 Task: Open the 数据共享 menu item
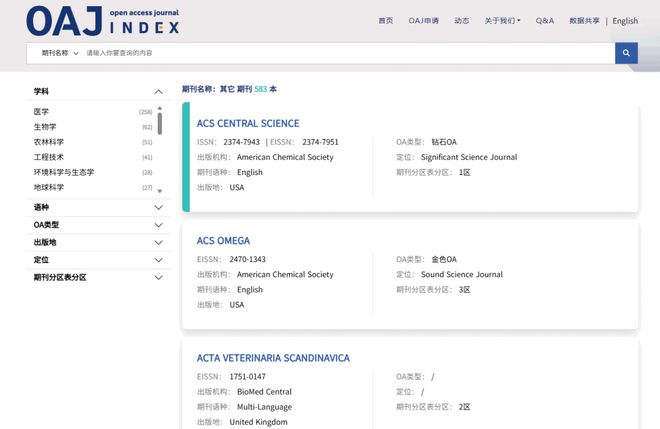coord(584,21)
